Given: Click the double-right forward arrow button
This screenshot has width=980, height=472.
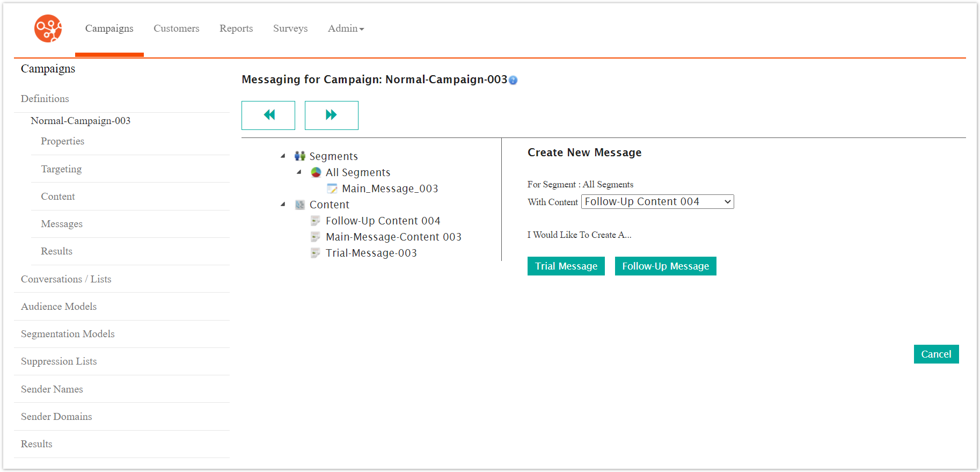Looking at the screenshot, I should [331, 115].
